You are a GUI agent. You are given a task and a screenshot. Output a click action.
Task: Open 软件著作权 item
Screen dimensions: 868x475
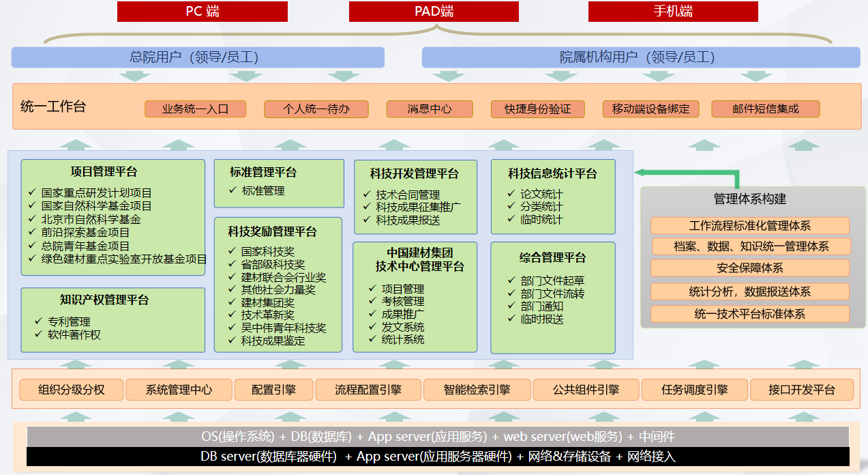[x=74, y=334]
